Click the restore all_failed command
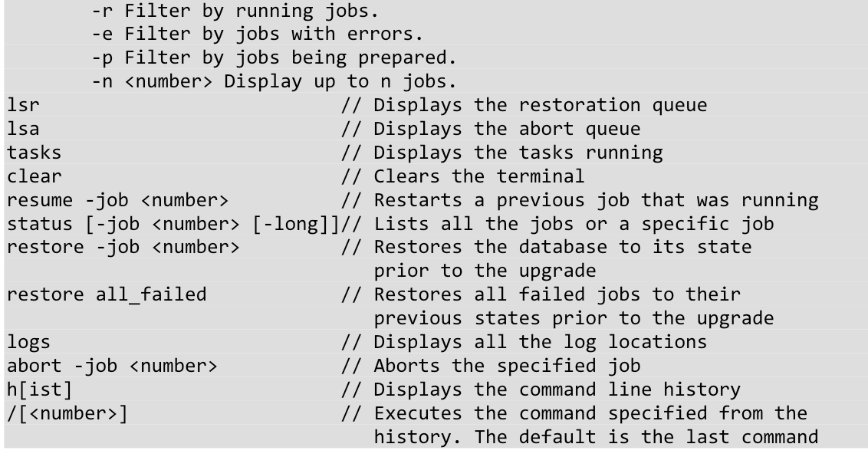Viewport: 868px width, 457px height. (x=107, y=294)
